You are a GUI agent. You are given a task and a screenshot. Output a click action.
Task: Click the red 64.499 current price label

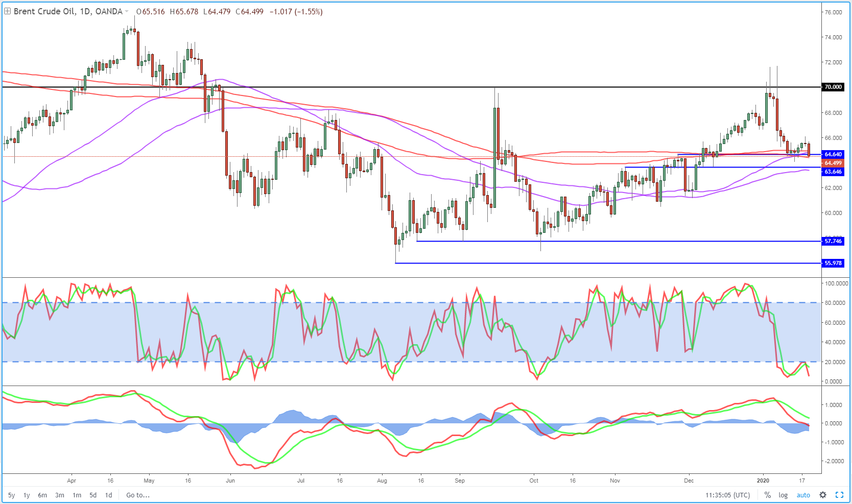coord(833,163)
